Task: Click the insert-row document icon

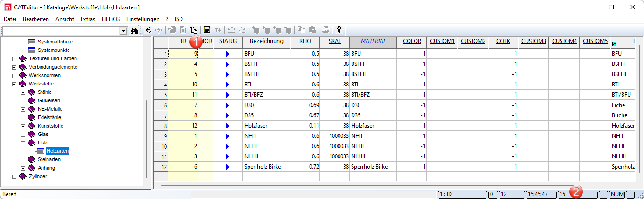Action: pos(194,30)
